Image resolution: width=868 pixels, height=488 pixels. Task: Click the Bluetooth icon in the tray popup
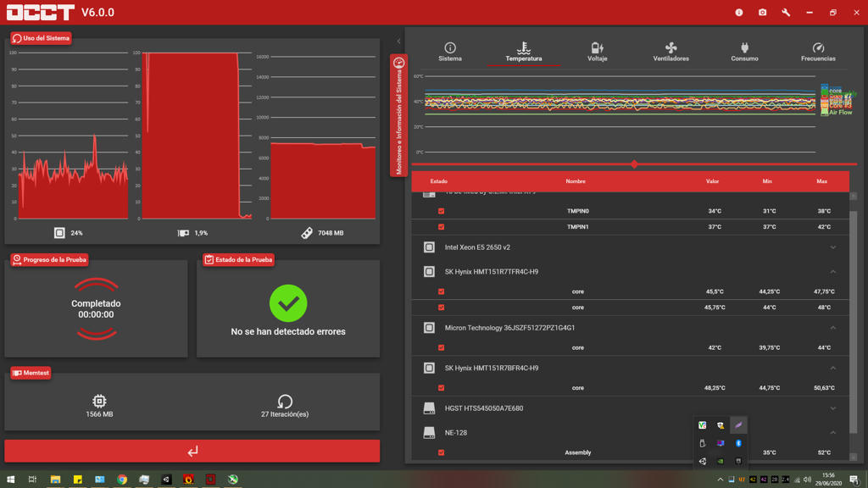coord(738,443)
